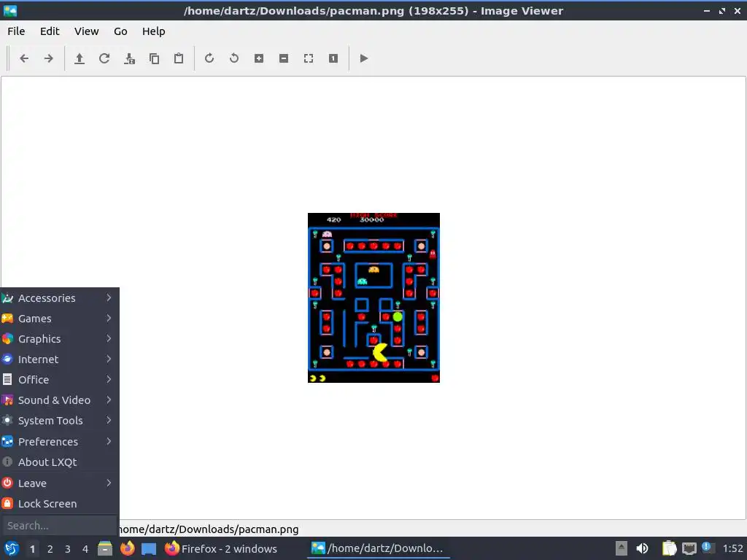747x560 pixels.
Task: Open the volume control tray icon
Action: click(x=642, y=548)
